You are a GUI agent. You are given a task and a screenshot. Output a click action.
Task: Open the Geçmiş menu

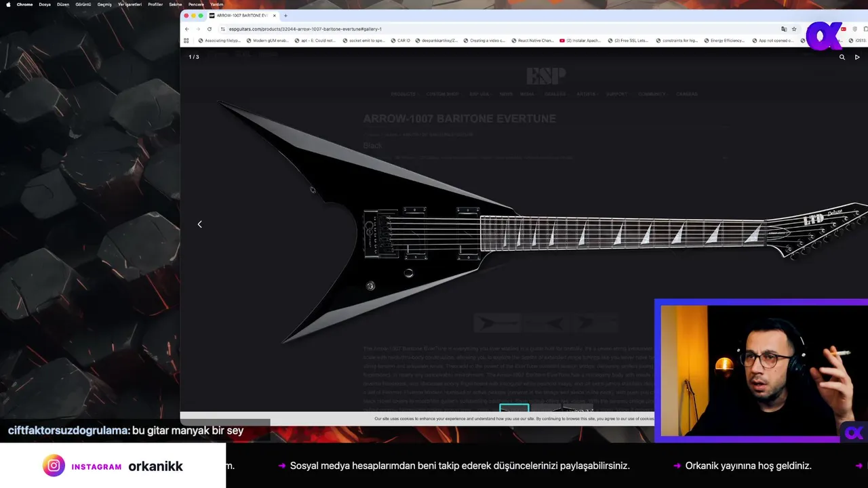point(104,4)
